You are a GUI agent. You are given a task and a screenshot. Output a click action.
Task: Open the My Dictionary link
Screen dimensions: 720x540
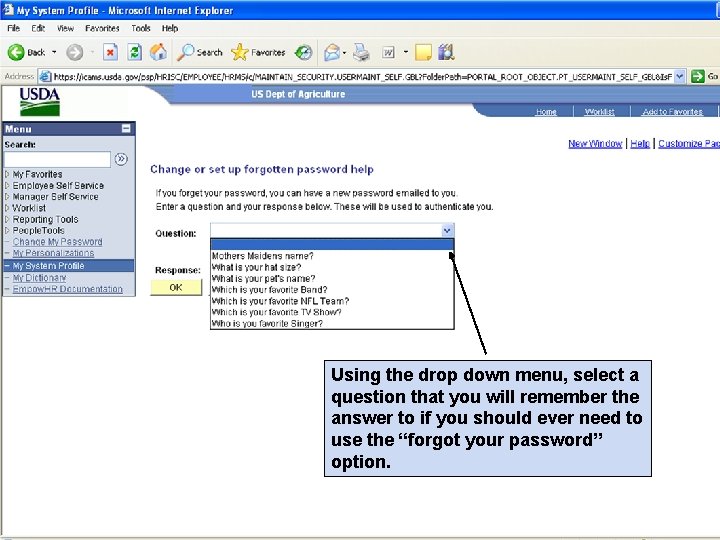[39, 278]
